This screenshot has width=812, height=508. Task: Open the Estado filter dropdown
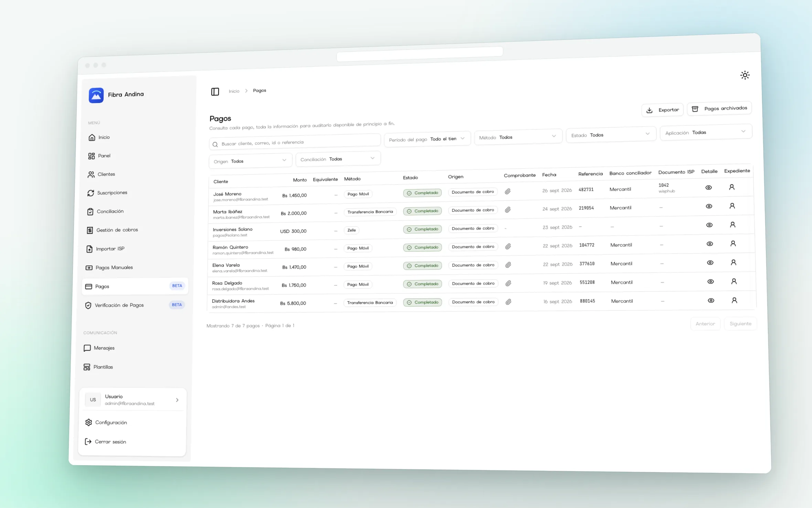click(x=611, y=135)
